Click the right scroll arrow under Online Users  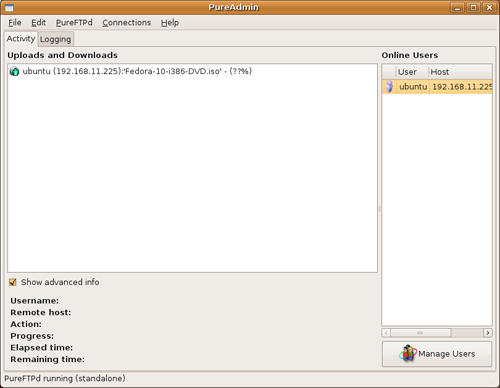click(488, 333)
